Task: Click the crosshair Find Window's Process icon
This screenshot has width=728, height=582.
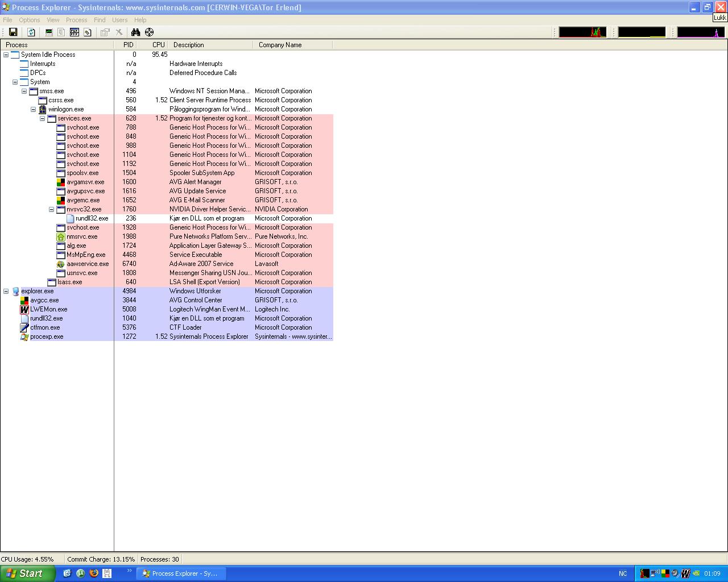Action: point(149,32)
